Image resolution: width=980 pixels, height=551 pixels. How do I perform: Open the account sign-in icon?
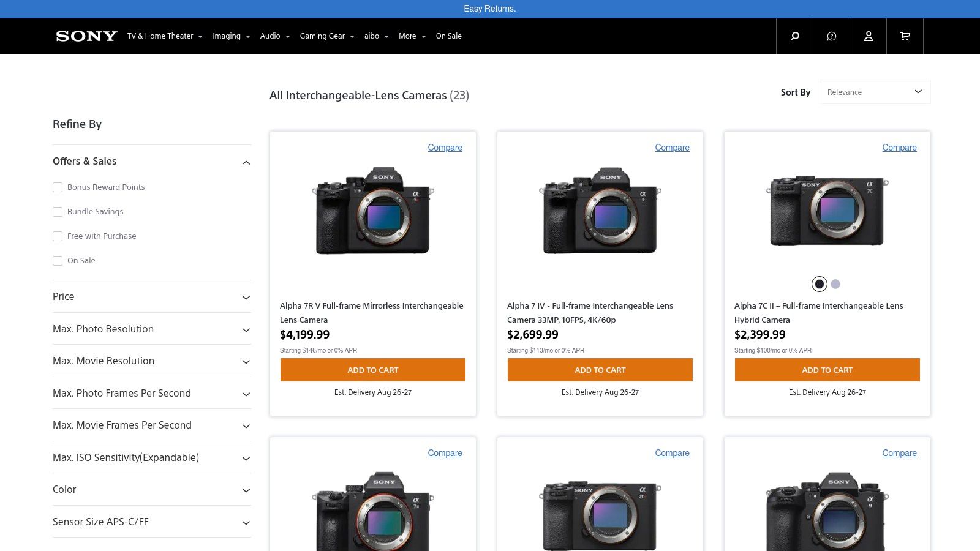(868, 36)
